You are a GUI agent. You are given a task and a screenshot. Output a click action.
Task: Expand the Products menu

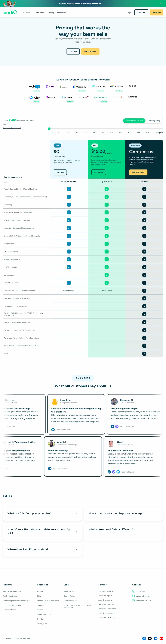pos(27,13)
